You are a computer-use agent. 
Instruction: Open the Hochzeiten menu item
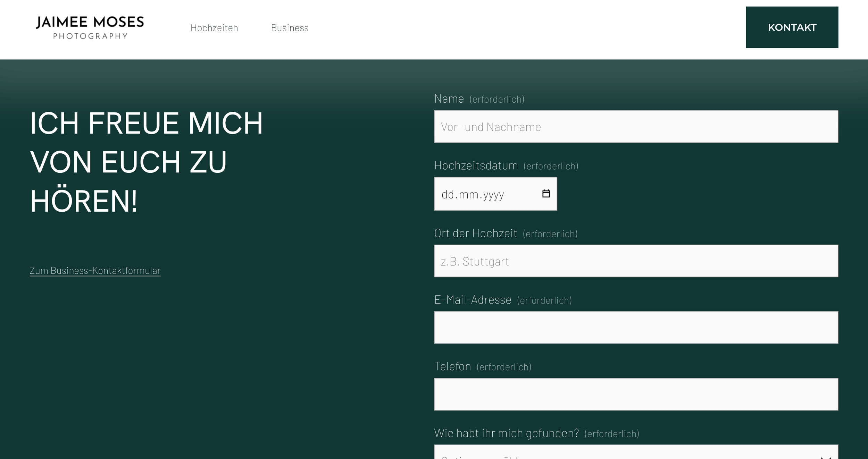[214, 28]
